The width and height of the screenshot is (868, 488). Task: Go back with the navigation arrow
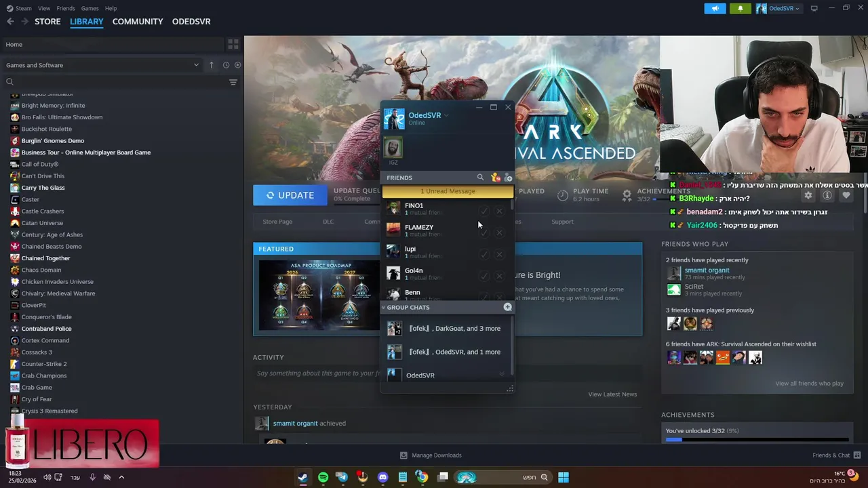click(x=10, y=22)
